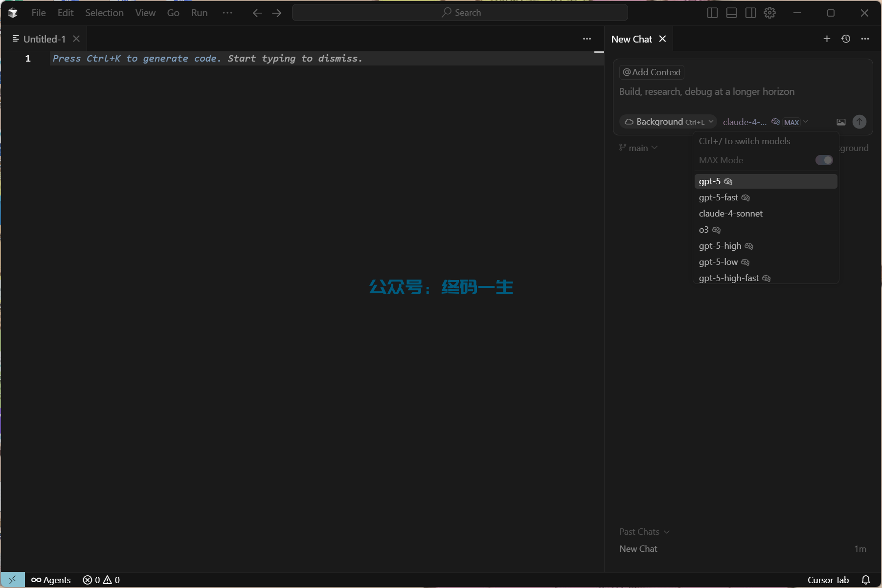Click the top Search command box
This screenshot has width=882, height=588.
[460, 13]
